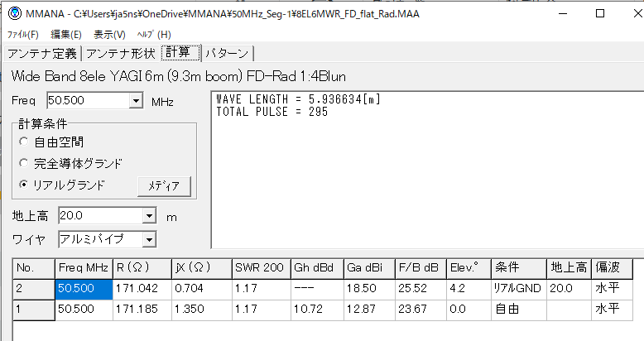Switch to the アンテナ定義 tab
The image size is (644, 341).
coord(42,54)
